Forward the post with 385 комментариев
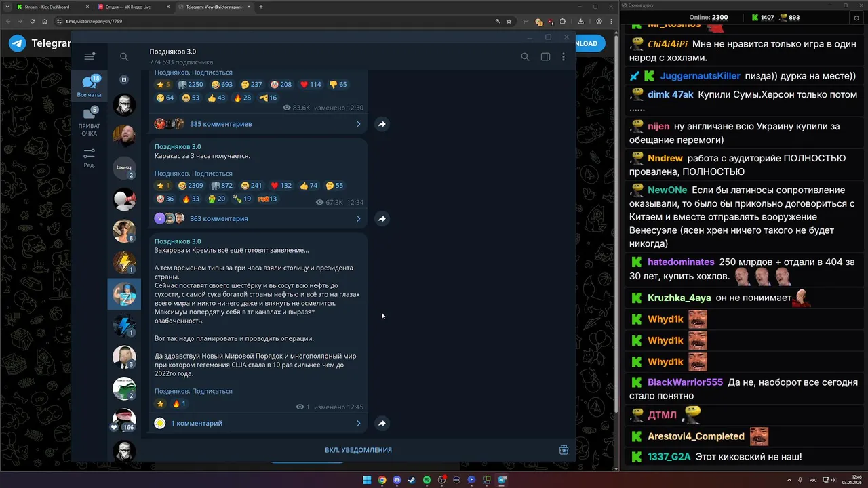Screen dimensions: 868x488 pos(382,124)
